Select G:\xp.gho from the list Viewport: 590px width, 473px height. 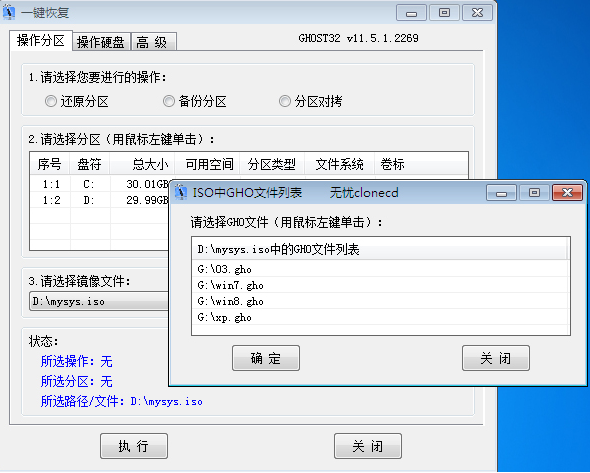click(x=380, y=318)
